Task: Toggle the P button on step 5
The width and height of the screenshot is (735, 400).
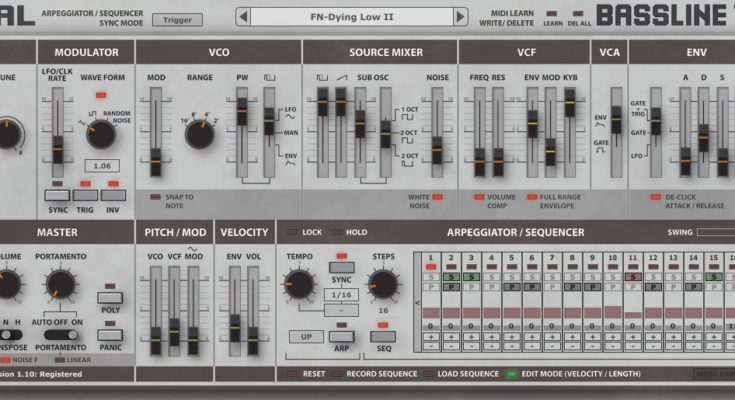Action: (511, 287)
